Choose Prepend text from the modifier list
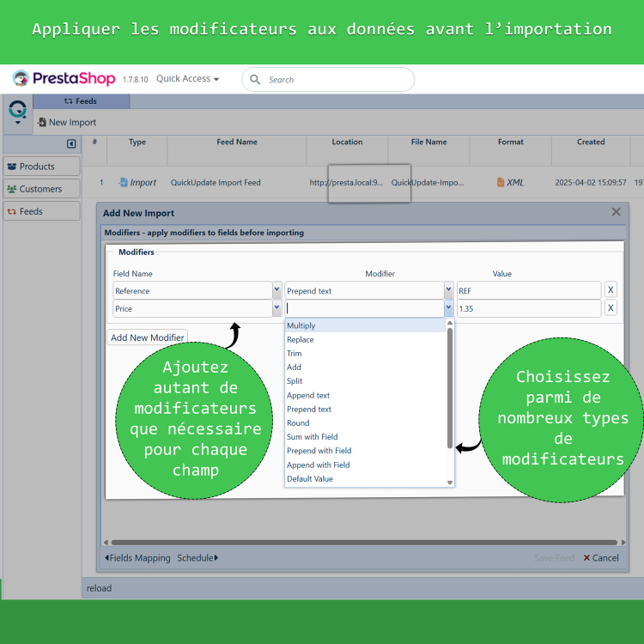This screenshot has width=644, height=644. tap(365, 410)
